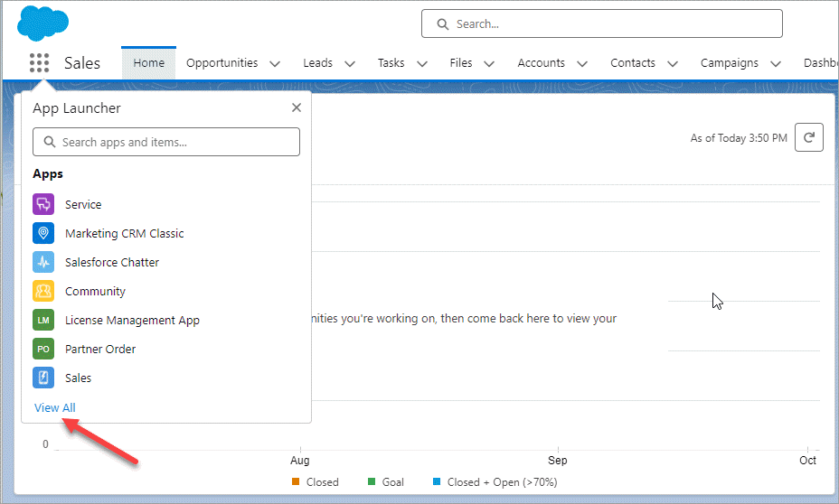Click the Partner Order PO icon
839x504 pixels.
coord(43,349)
